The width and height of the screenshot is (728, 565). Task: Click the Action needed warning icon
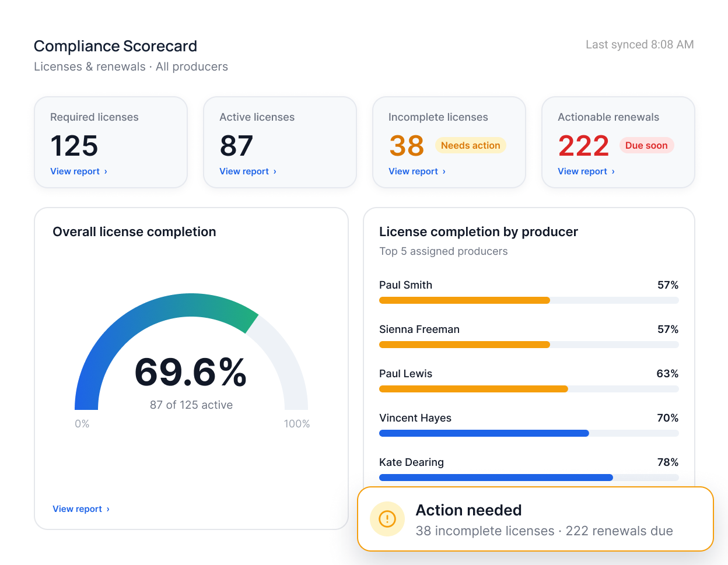tap(387, 519)
